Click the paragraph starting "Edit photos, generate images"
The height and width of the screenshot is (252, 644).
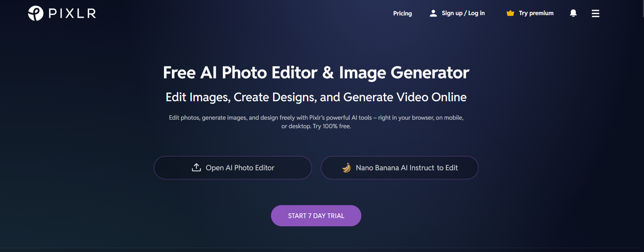click(x=316, y=122)
